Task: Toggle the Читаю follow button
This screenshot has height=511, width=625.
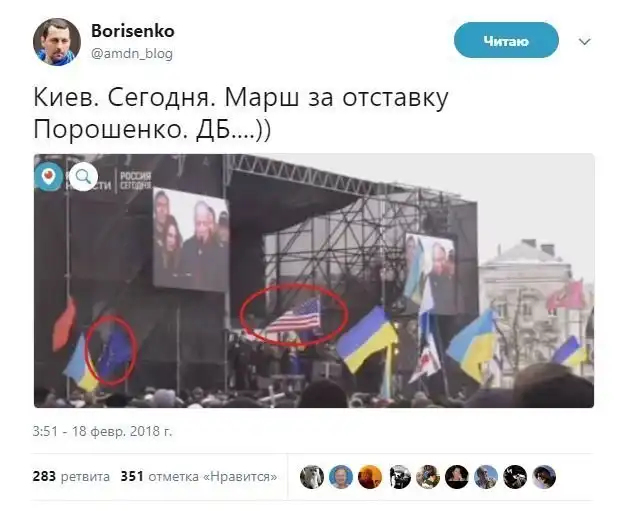Action: (506, 41)
